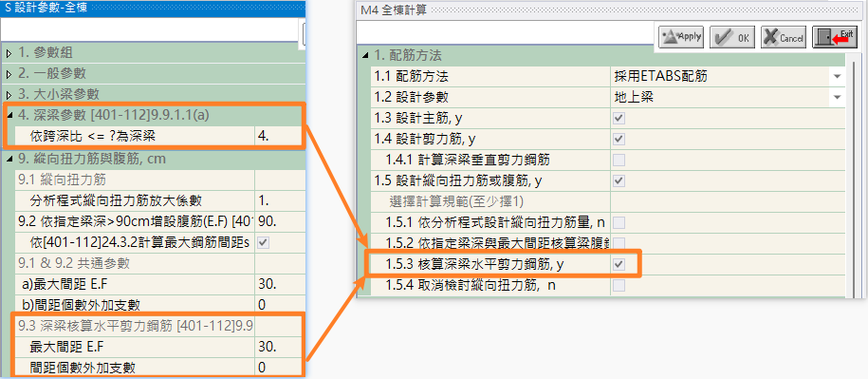Select row 選擇計算規範(至少擇1)
This screenshot has height=379, width=868.
[x=490, y=201]
